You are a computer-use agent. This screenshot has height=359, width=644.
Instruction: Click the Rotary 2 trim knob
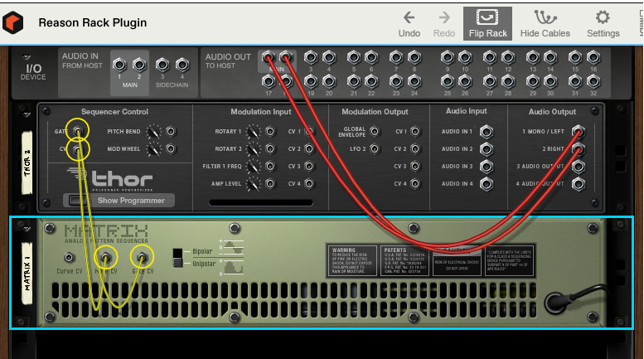[253, 149]
